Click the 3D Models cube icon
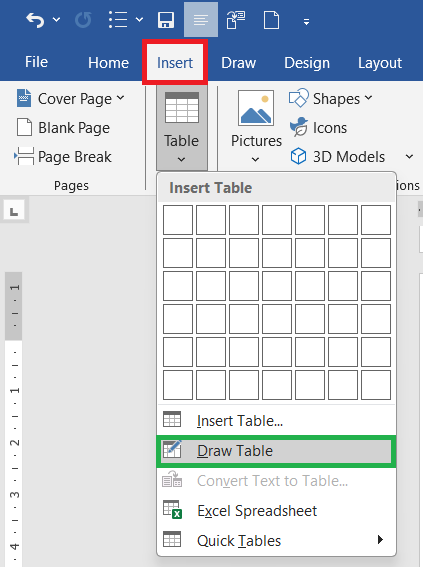423x567 pixels. click(x=299, y=156)
